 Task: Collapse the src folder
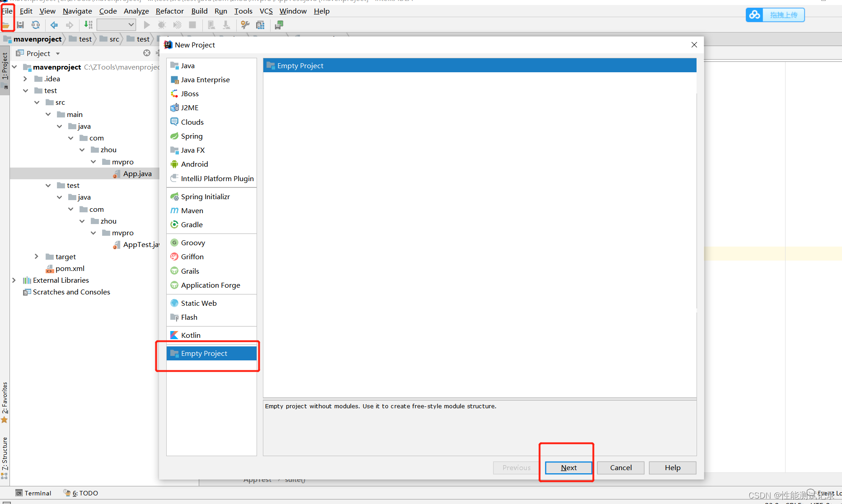click(x=37, y=103)
